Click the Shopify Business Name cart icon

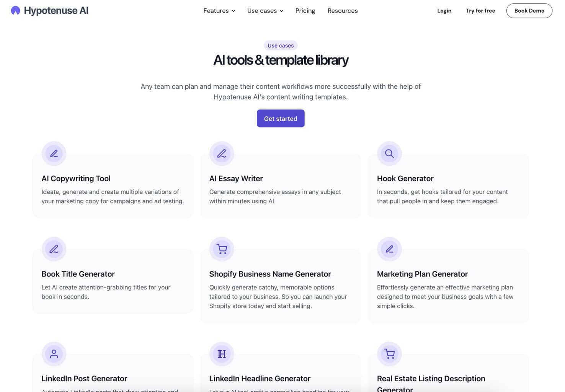[222, 249]
